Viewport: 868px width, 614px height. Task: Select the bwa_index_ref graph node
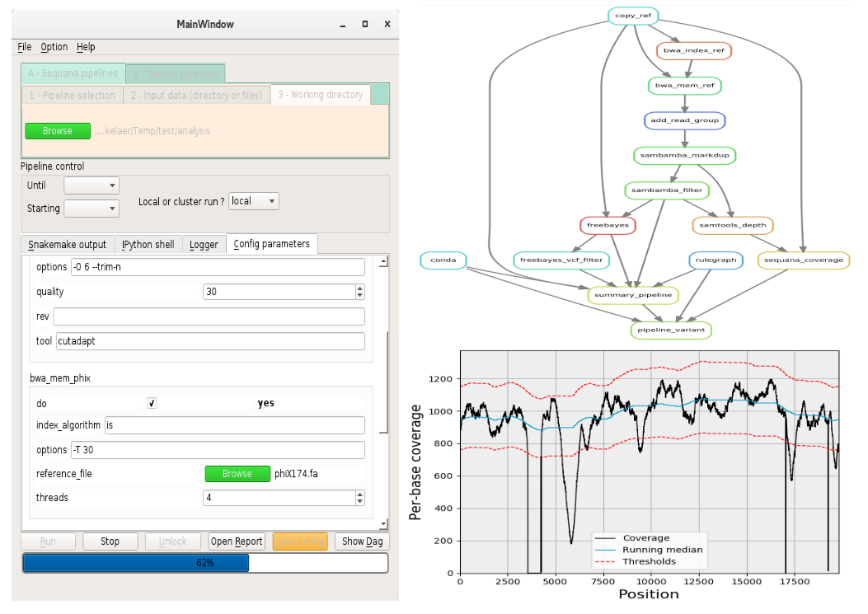pyautogui.click(x=693, y=50)
